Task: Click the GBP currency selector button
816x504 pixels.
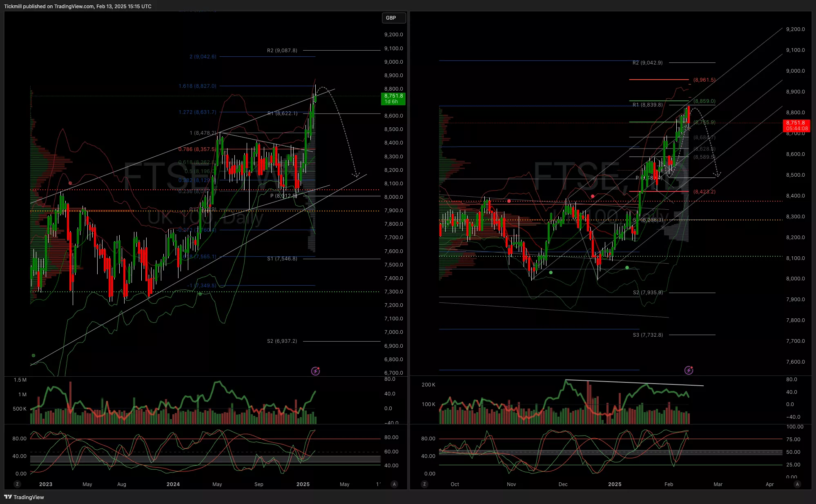Action: [394, 18]
